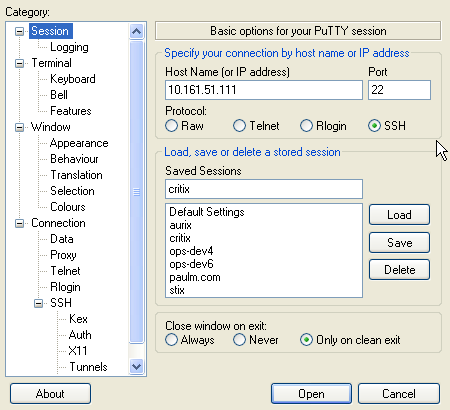Open Proxy settings category
This screenshot has width=450, height=410.
[63, 255]
